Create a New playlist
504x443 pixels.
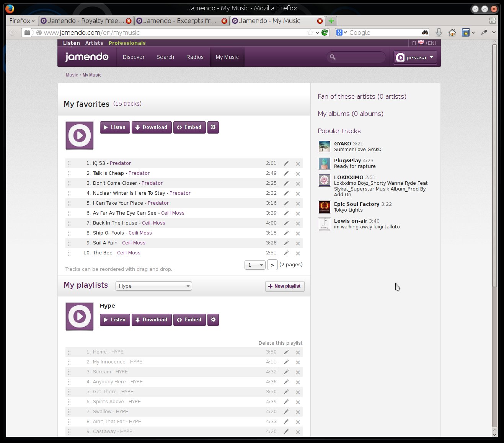click(x=285, y=286)
